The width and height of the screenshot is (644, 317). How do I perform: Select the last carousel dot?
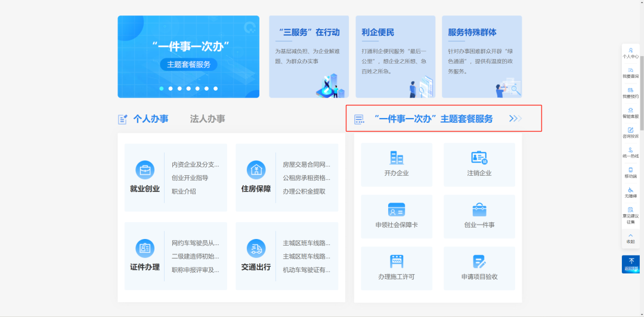click(x=216, y=88)
